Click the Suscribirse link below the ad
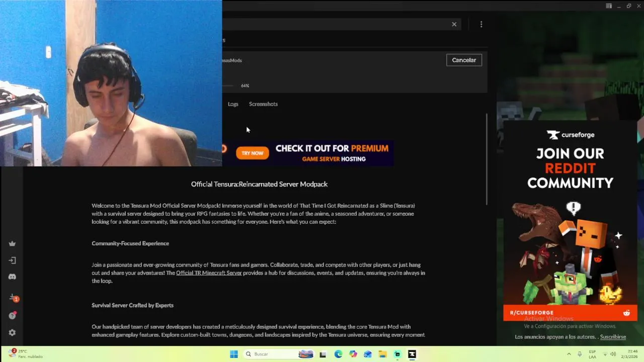Viewport: 644px width, 362px height. coord(613,337)
